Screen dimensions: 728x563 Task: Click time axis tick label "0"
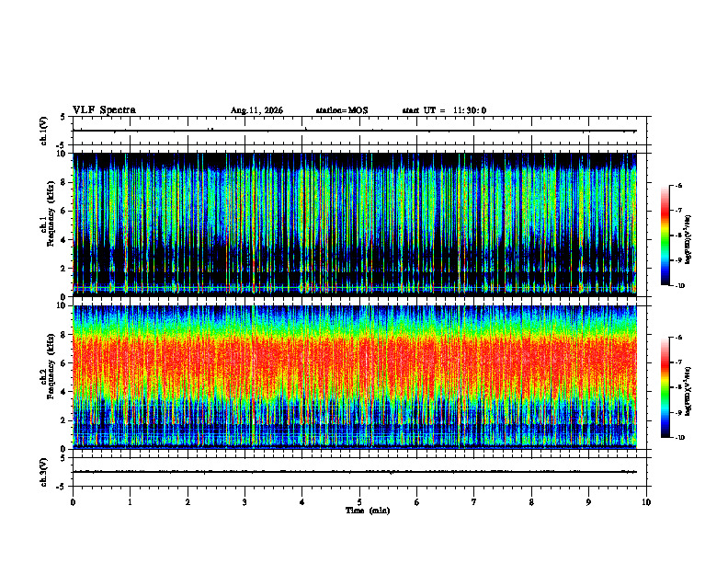pyautogui.click(x=73, y=502)
